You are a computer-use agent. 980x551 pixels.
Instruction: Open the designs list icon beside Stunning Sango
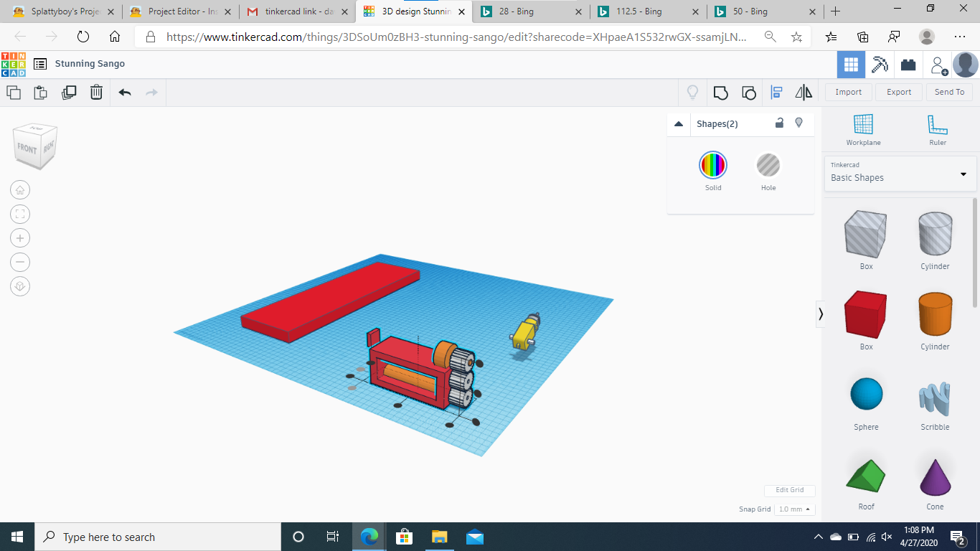pos(40,64)
